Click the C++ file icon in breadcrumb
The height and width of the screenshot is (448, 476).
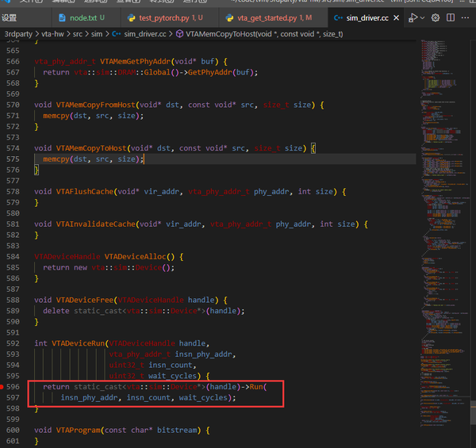coord(117,34)
